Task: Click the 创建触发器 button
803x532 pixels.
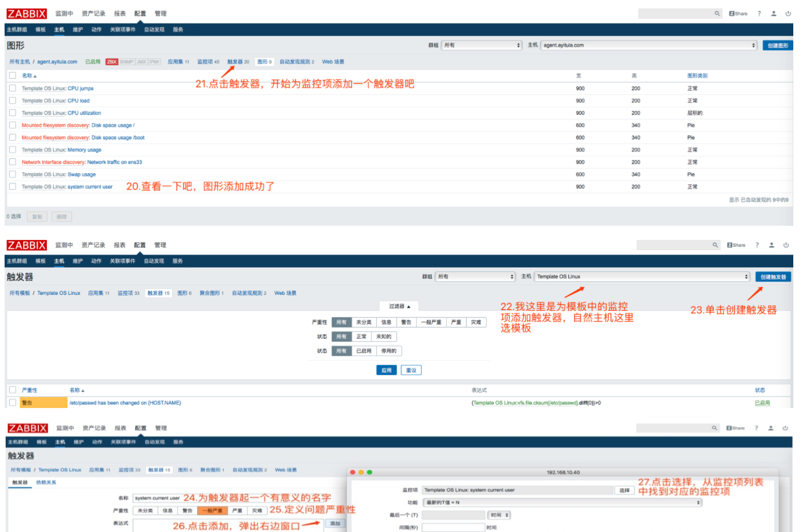Action: click(x=773, y=277)
